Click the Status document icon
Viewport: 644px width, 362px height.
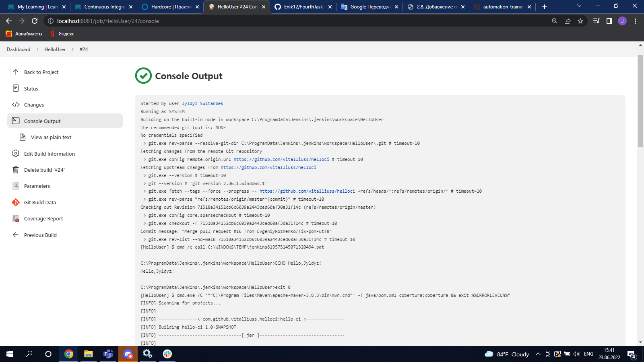pos(16,88)
